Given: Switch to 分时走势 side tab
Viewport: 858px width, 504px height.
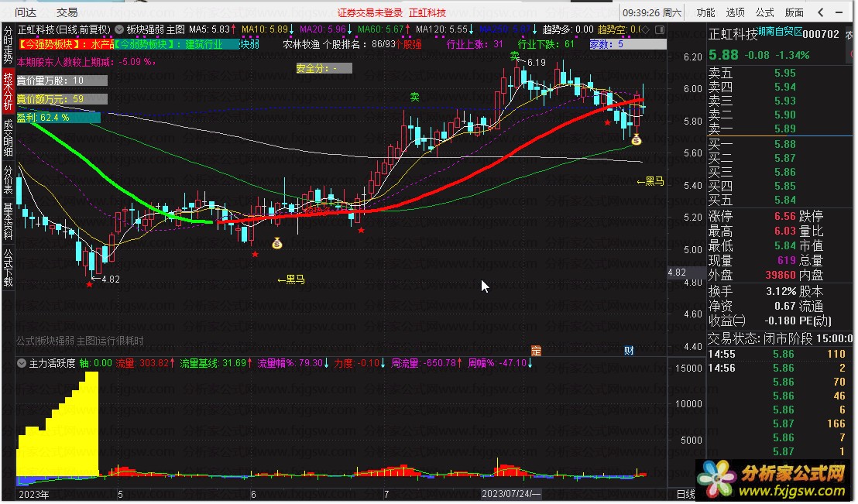Looking at the screenshot, I should coord(9,45).
